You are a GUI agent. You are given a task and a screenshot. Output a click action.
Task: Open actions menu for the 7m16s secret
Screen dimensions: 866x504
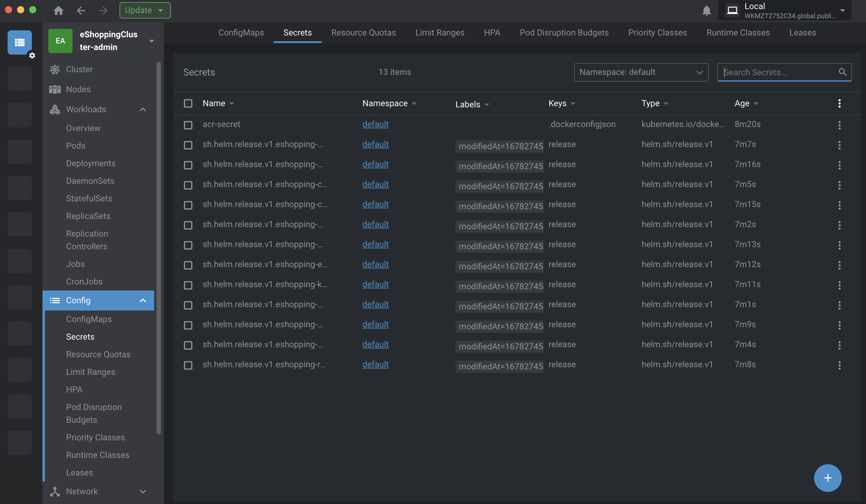pos(839,165)
